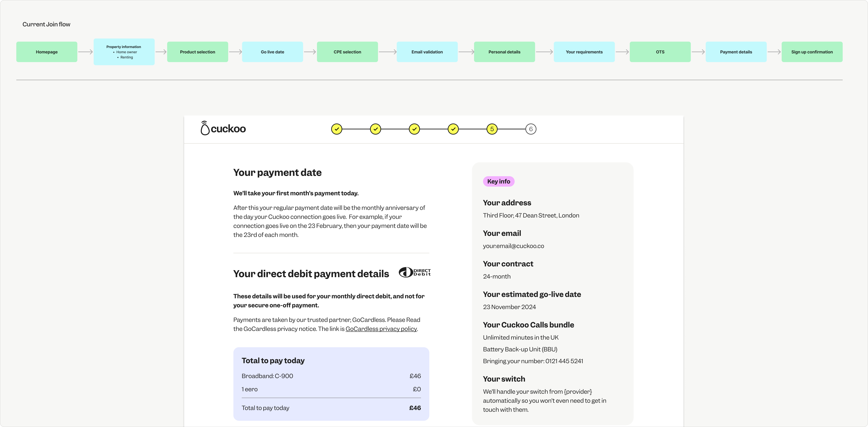Screen dimensions: 868x427
Task: Click the third completed step checkmark
Action: pos(414,129)
